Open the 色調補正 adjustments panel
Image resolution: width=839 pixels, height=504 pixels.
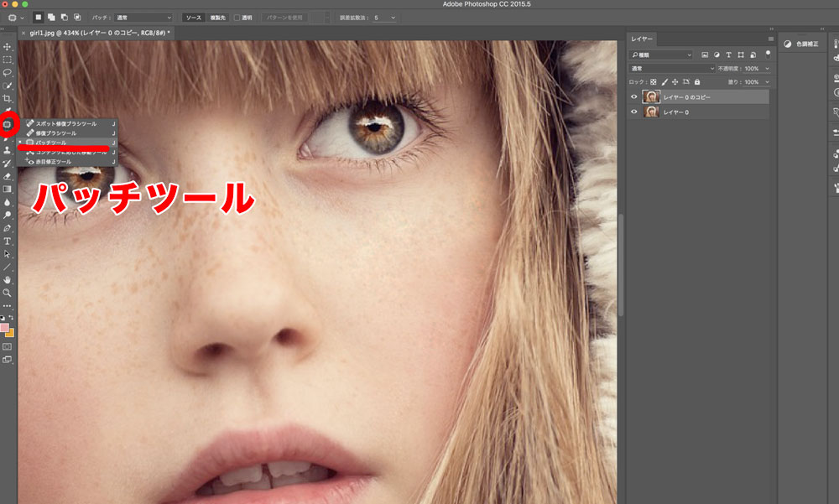pos(801,44)
